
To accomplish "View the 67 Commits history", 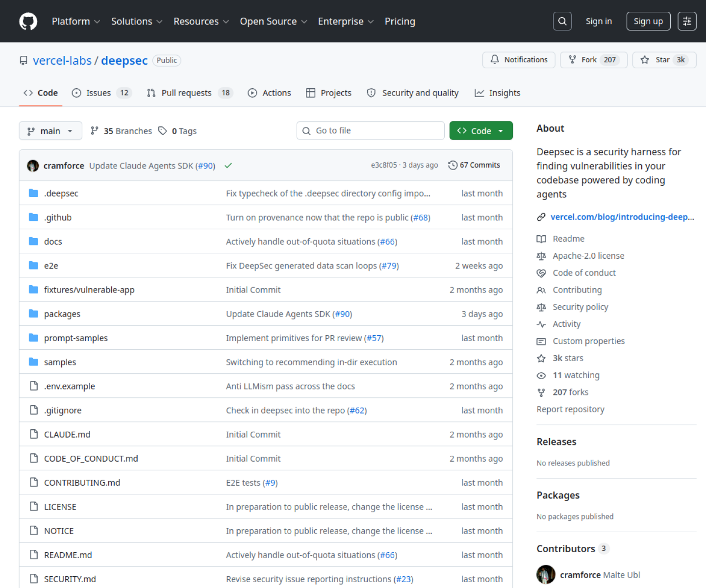I will tap(474, 165).
